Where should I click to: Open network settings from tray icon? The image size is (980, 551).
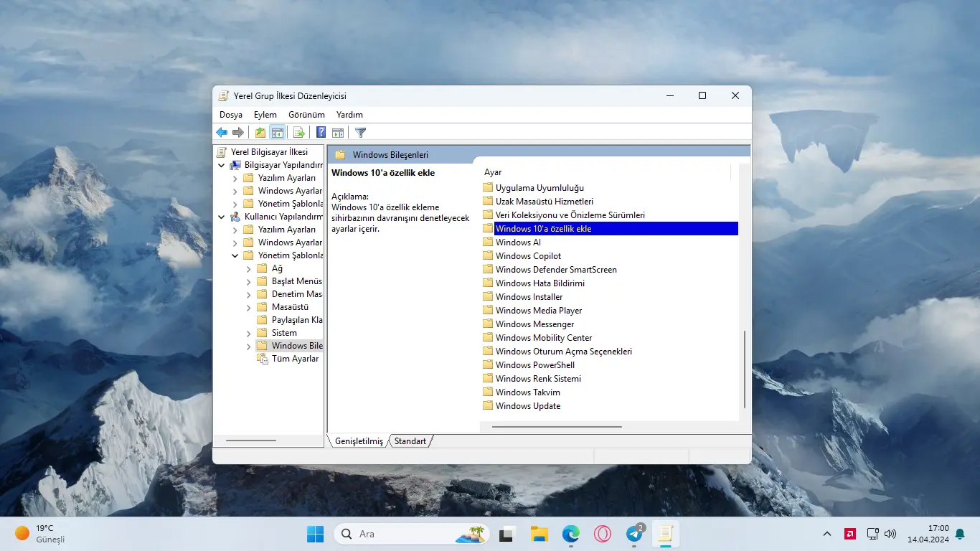(872, 534)
